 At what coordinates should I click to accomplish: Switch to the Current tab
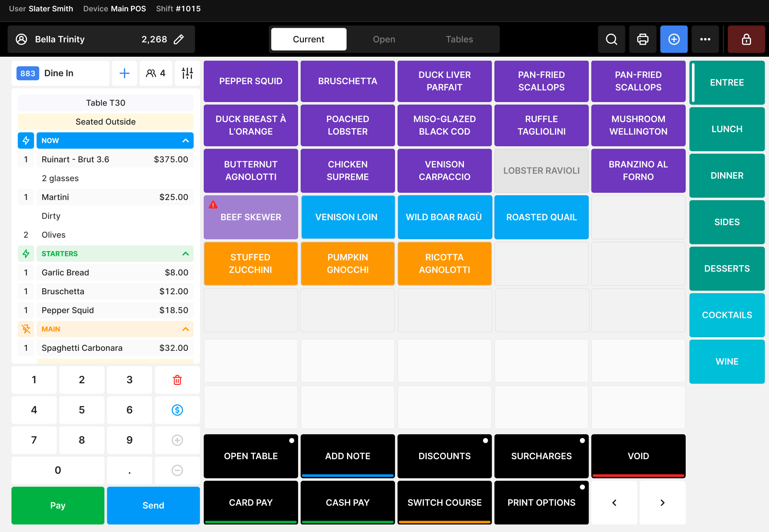309,39
